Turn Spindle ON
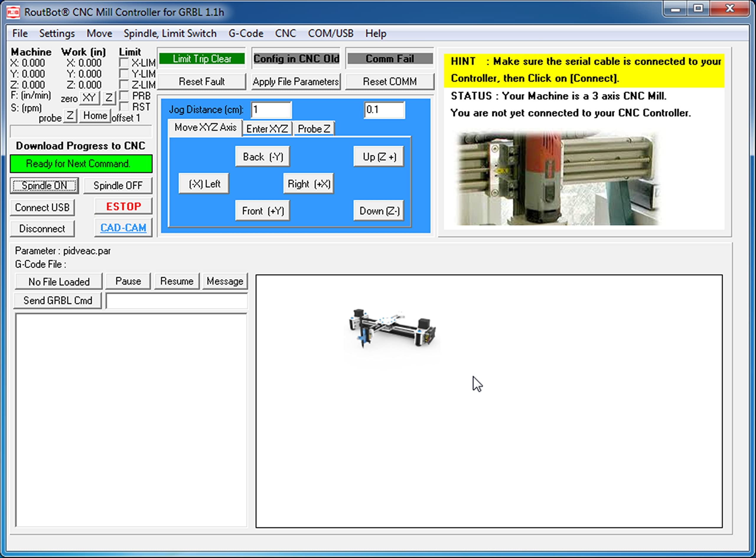This screenshot has width=756, height=558. [44, 185]
